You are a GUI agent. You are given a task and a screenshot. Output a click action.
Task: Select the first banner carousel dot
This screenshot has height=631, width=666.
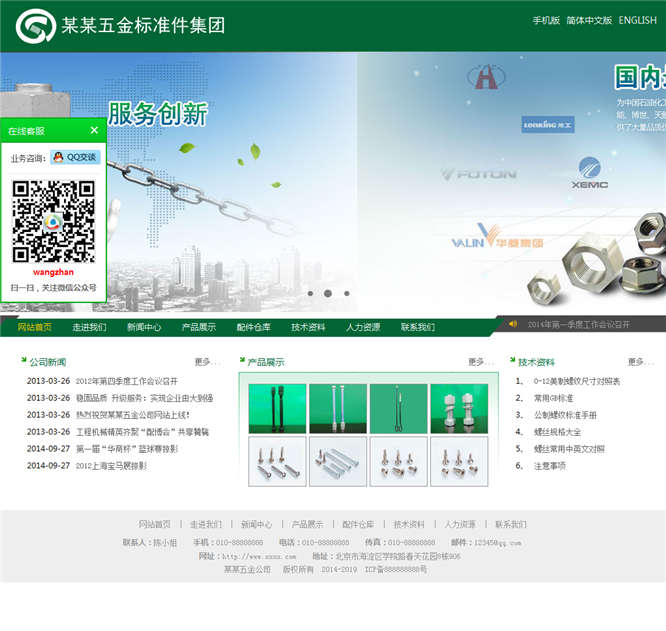(310, 294)
